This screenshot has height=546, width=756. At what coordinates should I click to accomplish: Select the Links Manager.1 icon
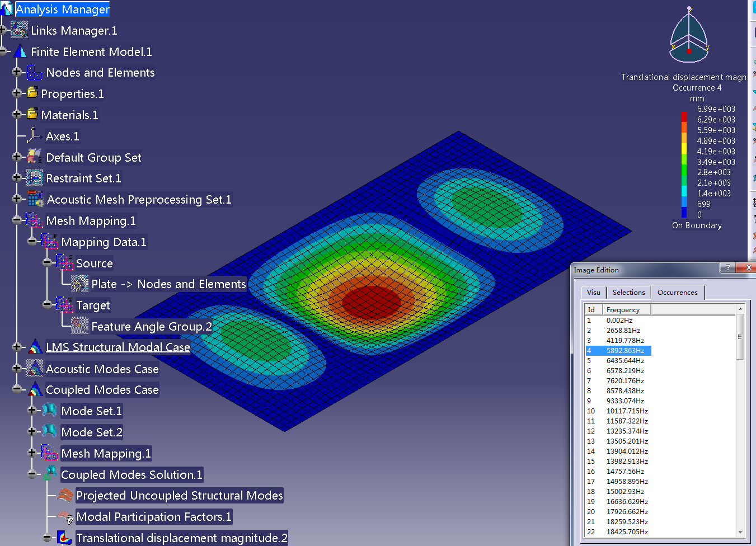(20, 30)
